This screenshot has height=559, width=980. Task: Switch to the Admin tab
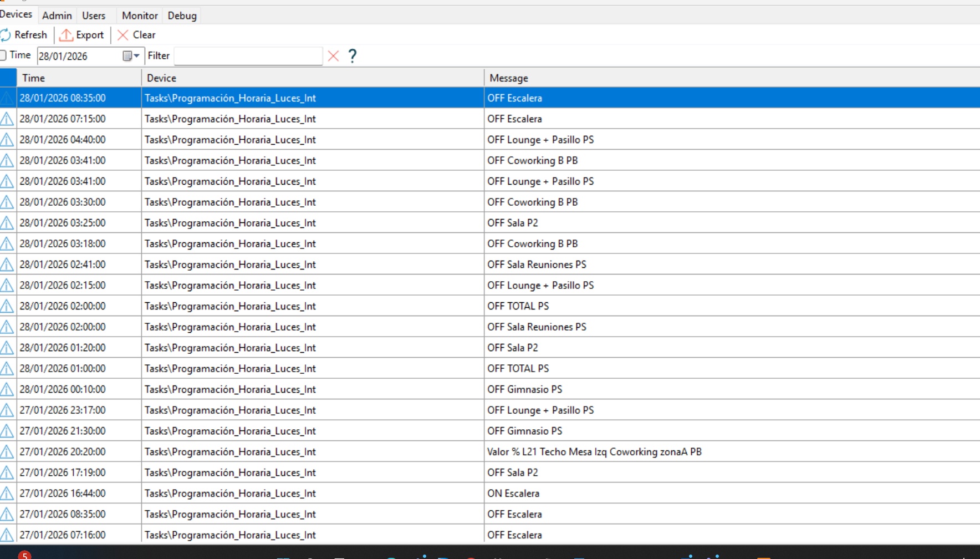57,16
